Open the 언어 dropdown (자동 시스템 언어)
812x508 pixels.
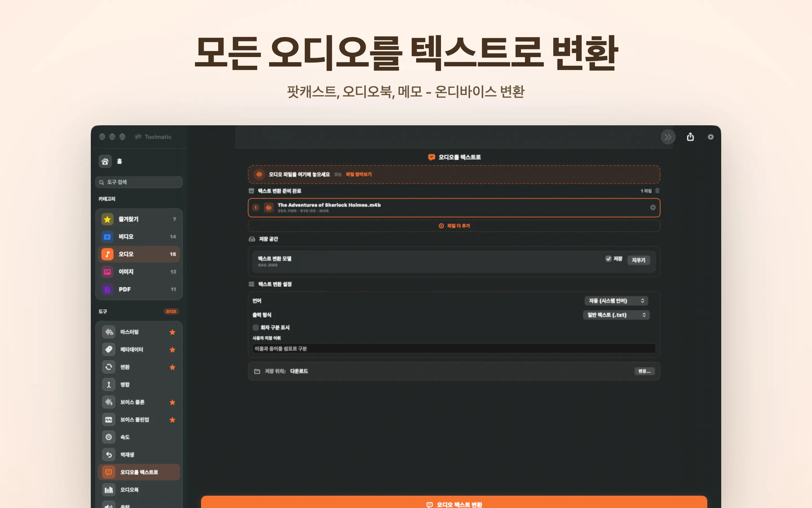click(x=616, y=301)
